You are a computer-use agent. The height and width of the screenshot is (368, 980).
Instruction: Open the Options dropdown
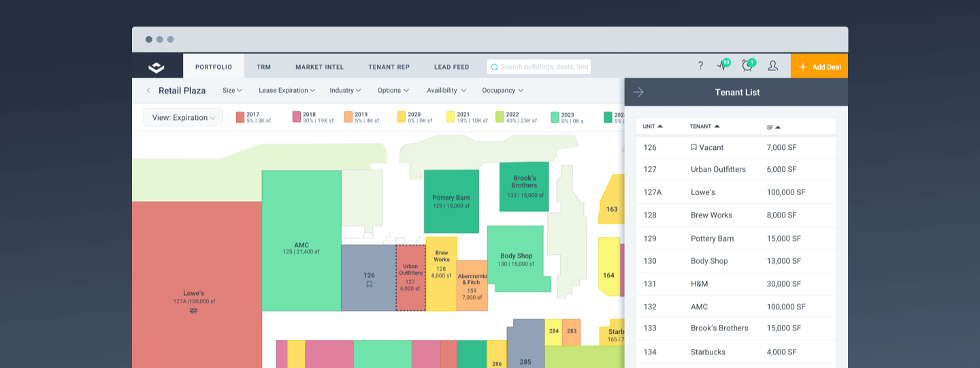tap(393, 91)
